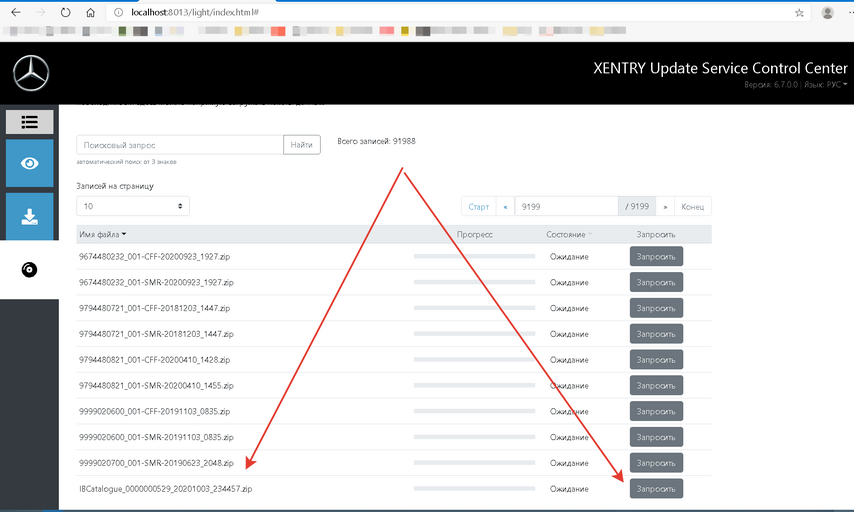Viewport: 854px width, 512px height.
Task: Select filename 9674480232_001-CFF-20200923_1927.zip
Action: click(x=155, y=257)
